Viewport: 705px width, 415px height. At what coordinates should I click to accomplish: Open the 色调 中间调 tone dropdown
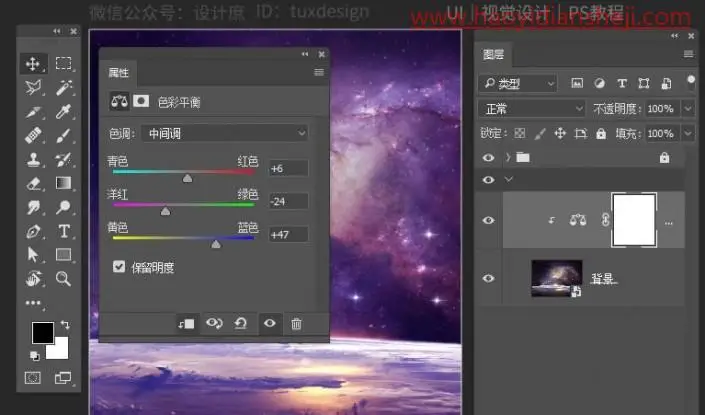click(224, 134)
